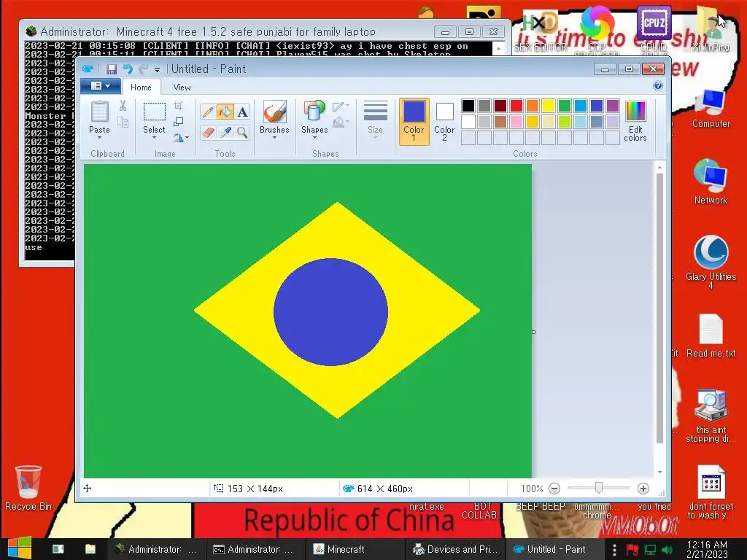Select the Color picker eyedropper tool

coord(225,132)
